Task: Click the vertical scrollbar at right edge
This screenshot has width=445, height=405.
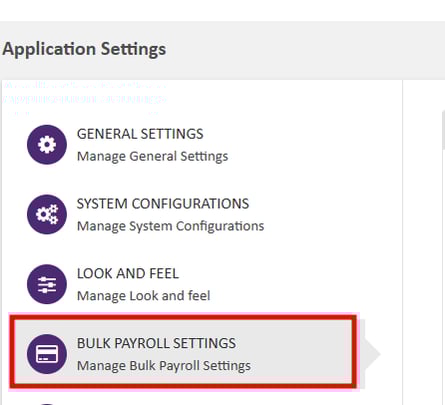Action: [x=443, y=131]
